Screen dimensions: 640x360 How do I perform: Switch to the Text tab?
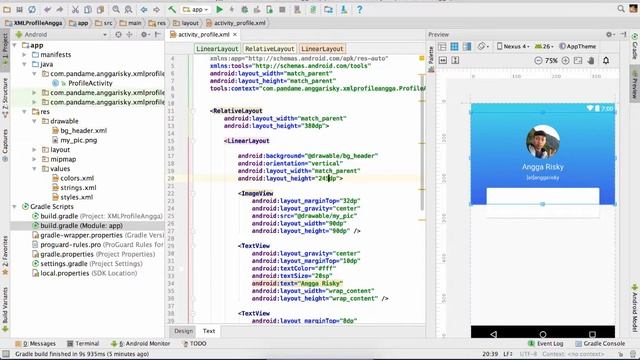coord(209,331)
